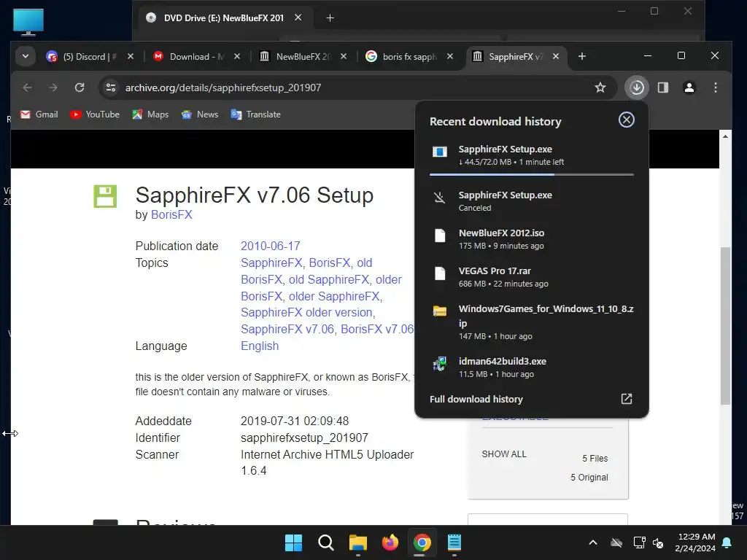This screenshot has height=560, width=747.
Task: Go forward to the next page
Action: 53,87
